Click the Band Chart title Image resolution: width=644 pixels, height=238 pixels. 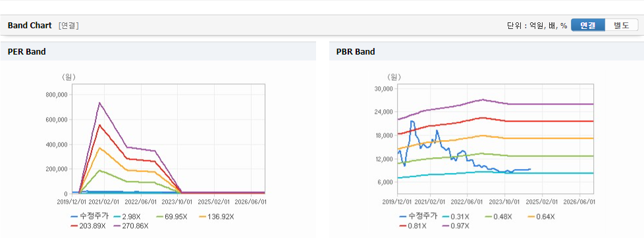pos(30,26)
